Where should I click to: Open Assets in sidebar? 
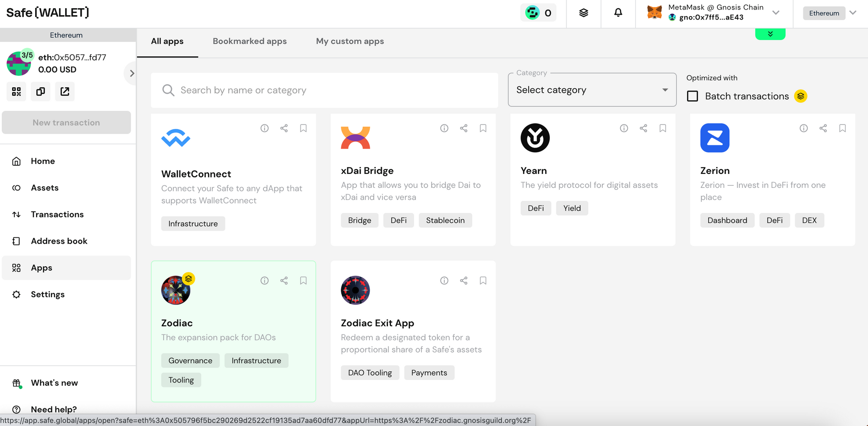(x=66, y=188)
